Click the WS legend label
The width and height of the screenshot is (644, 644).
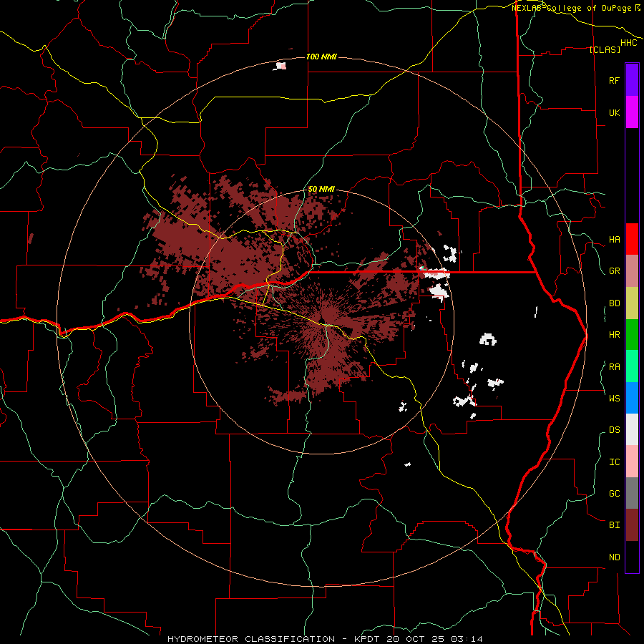pos(614,398)
